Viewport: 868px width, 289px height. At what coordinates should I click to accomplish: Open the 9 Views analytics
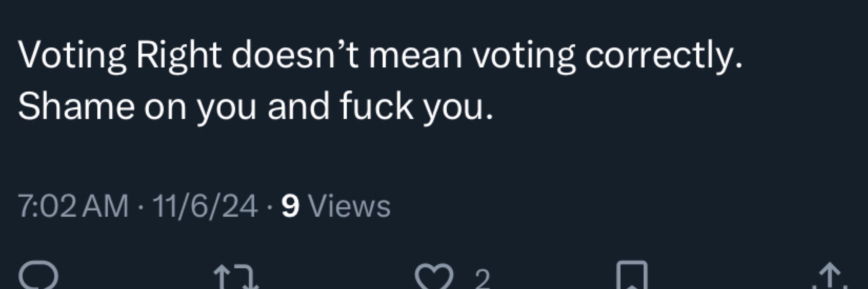coord(336,206)
